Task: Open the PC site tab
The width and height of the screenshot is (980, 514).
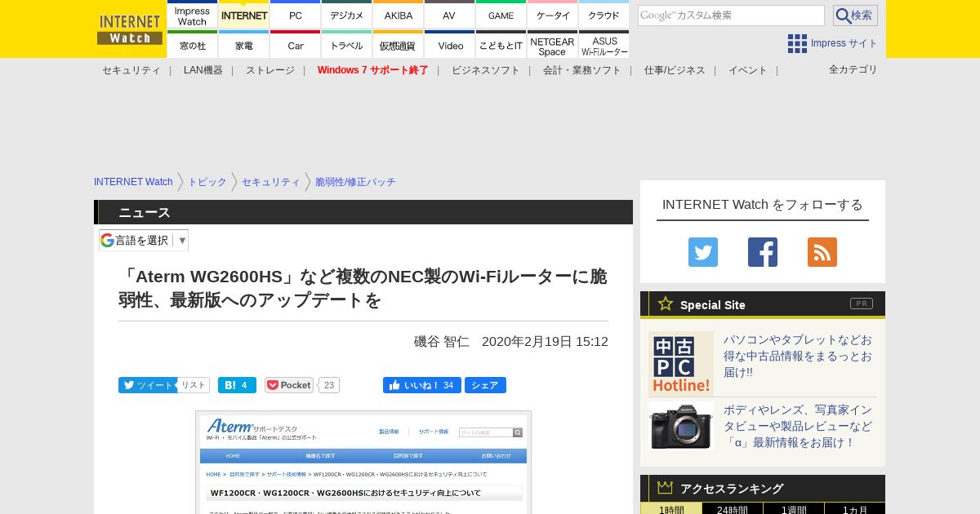Action: click(x=296, y=15)
